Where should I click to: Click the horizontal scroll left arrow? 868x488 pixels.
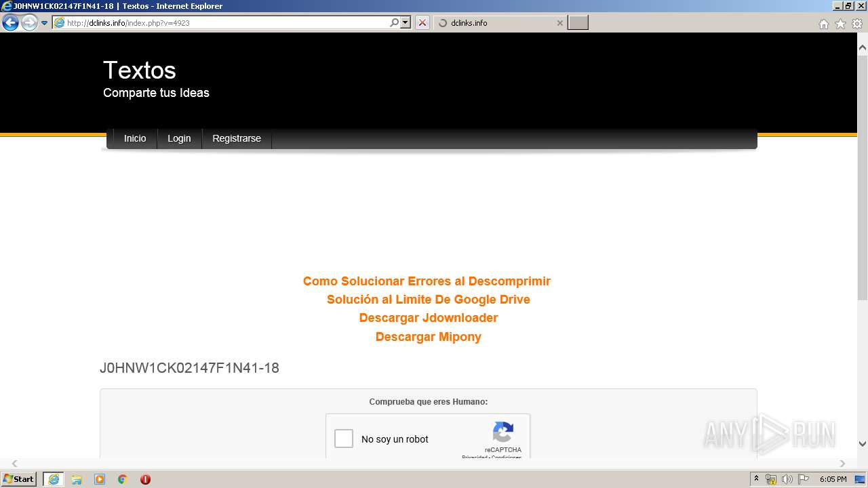(x=15, y=464)
